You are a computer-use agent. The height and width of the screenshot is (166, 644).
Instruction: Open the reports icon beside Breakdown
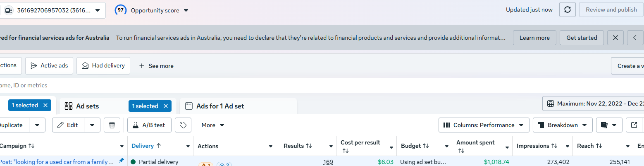pos(609,125)
